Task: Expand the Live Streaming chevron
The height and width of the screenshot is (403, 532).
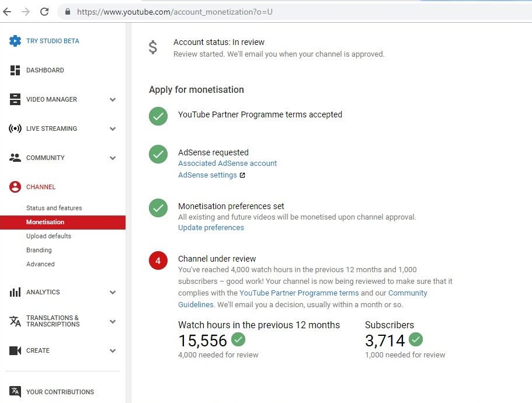Action: click(x=113, y=129)
